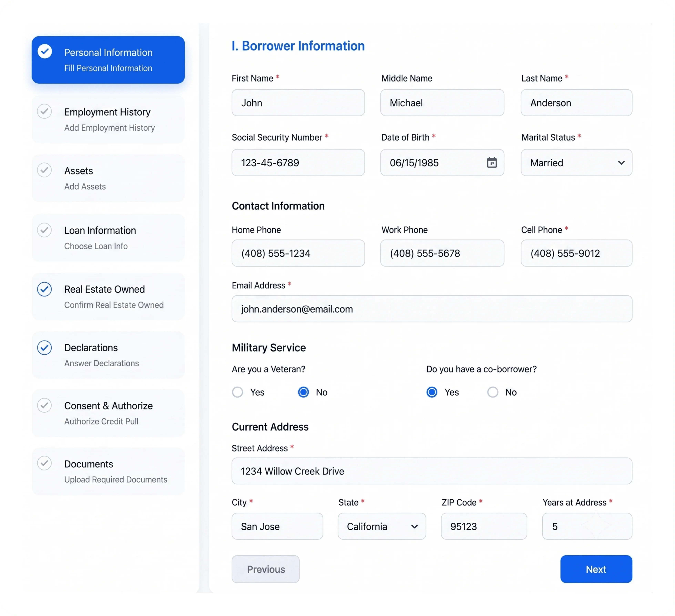The height and width of the screenshot is (616, 675).
Task: Click the Middle Name field containing Michael
Action: click(442, 103)
